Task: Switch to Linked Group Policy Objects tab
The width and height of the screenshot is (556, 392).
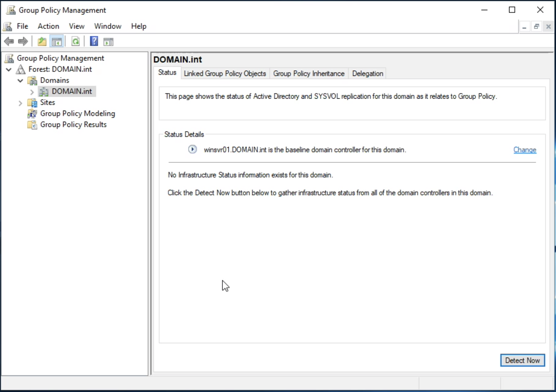Action: [x=225, y=74]
